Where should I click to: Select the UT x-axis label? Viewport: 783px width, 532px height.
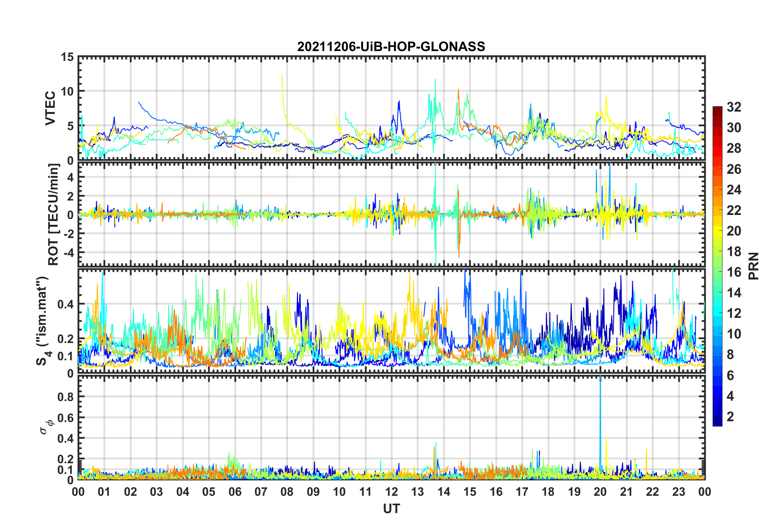391,509
